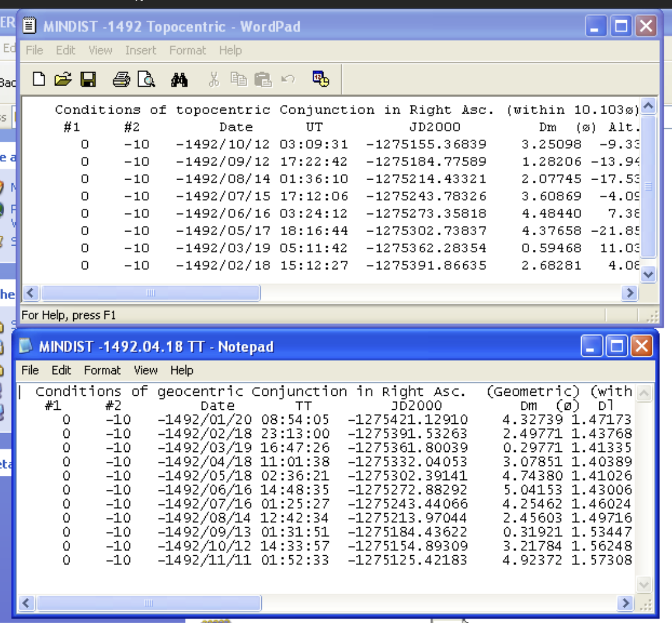Viewport: 672px width, 623px height.
Task: Open the Help menu in WordPad
Action: coord(231,50)
